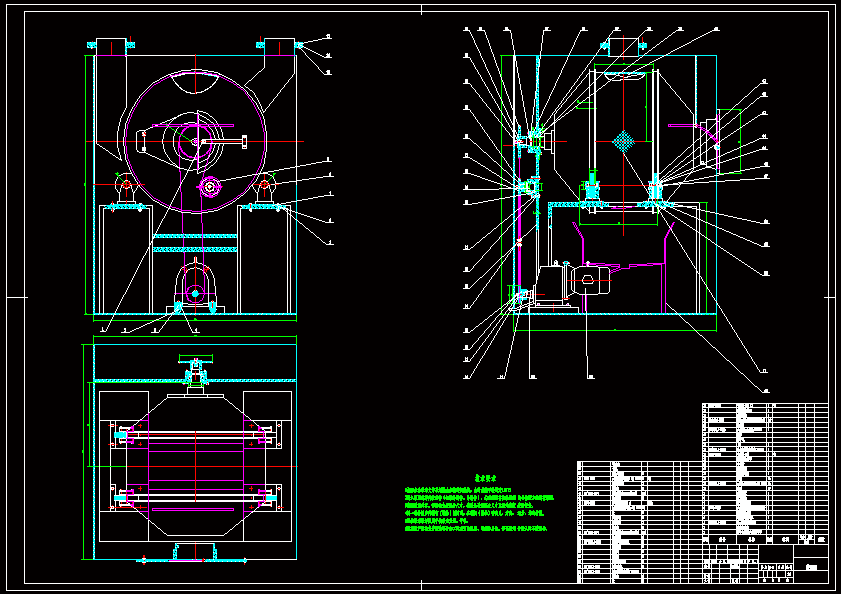Viewport: 841px width, 594px height.
Task: Select the small gear hub below drum center
Action: tap(209, 186)
